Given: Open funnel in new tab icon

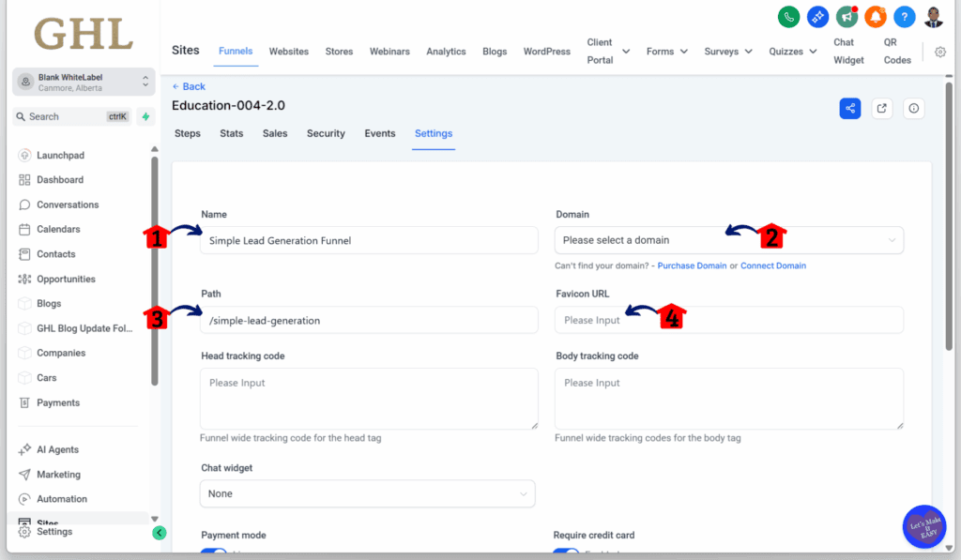Looking at the screenshot, I should [x=882, y=108].
